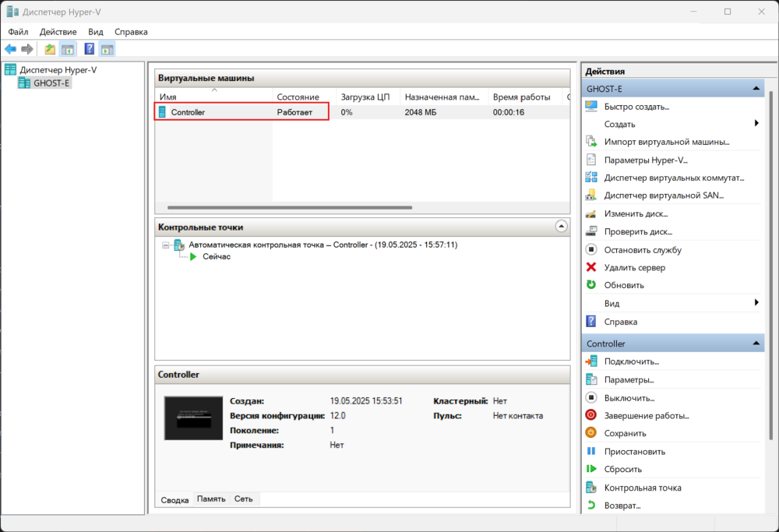Open the Действие menu
Screen dimensions: 779x532
(x=58, y=32)
